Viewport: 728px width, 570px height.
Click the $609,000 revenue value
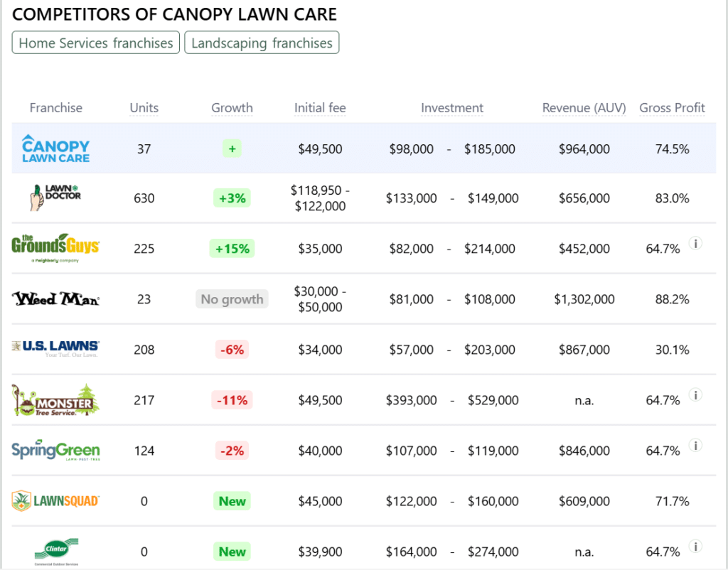coord(584,501)
